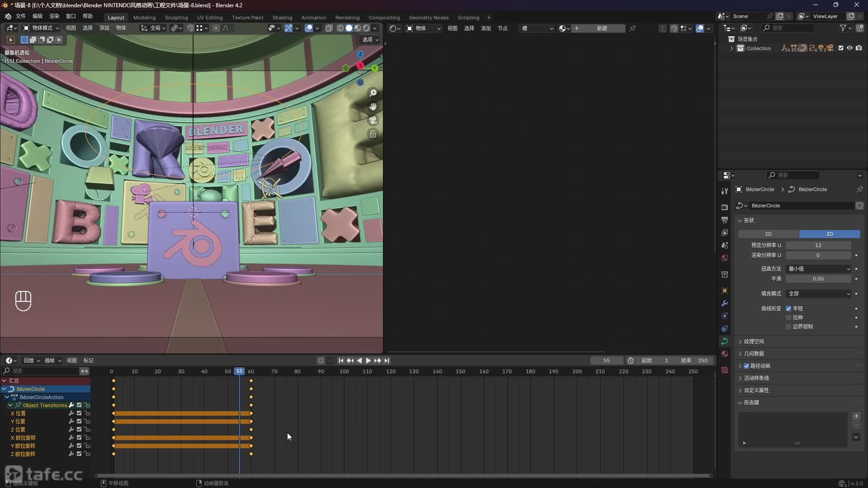The image size is (868, 488).
Task: Open the Curve Data properties tab
Action: tap(725, 341)
